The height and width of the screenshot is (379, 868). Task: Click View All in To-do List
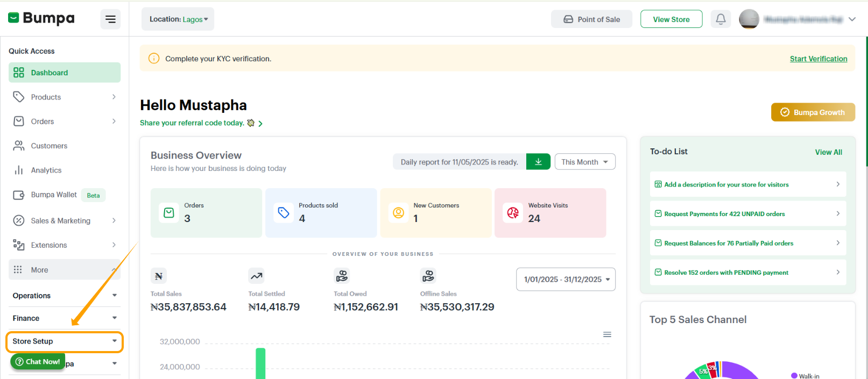828,152
